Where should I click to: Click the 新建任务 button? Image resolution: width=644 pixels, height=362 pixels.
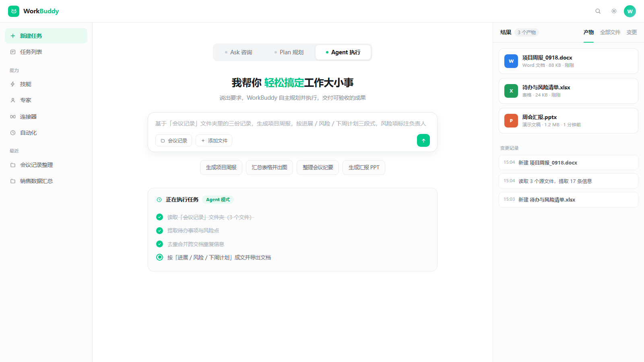(46, 36)
